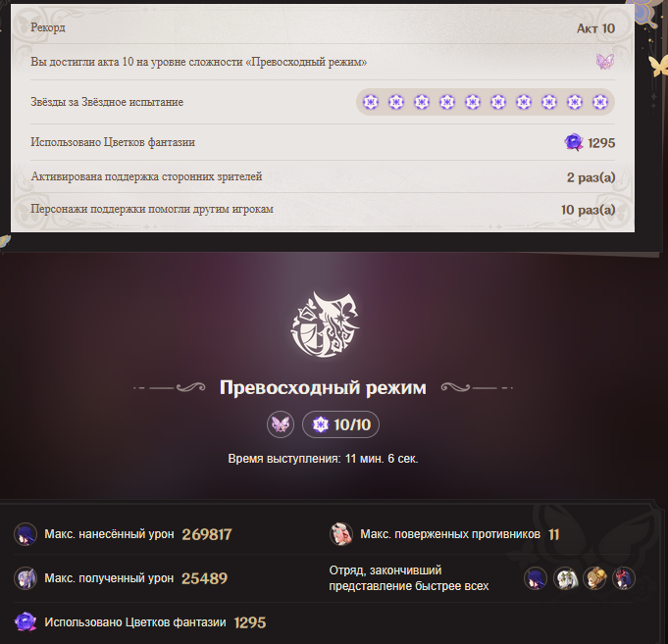Image resolution: width=668 pixels, height=644 pixels.
Task: Select second white-haired avatar in fastest team
Action: [565, 578]
